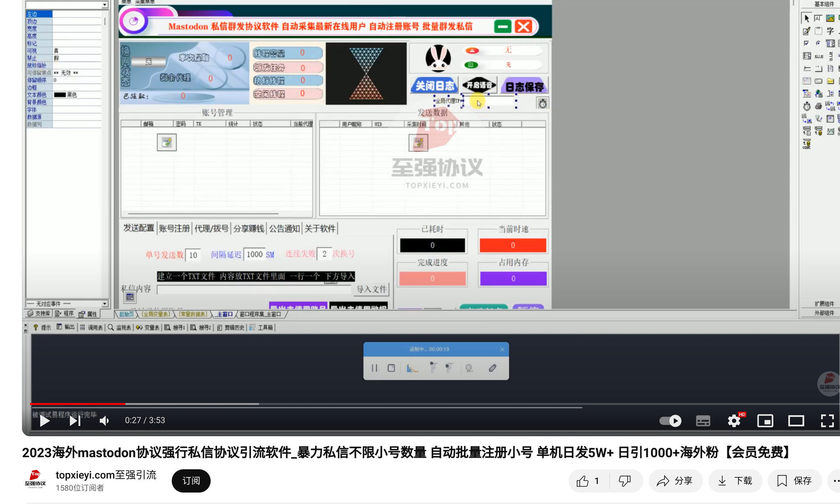Switch to 发送配置 tab

point(139,228)
